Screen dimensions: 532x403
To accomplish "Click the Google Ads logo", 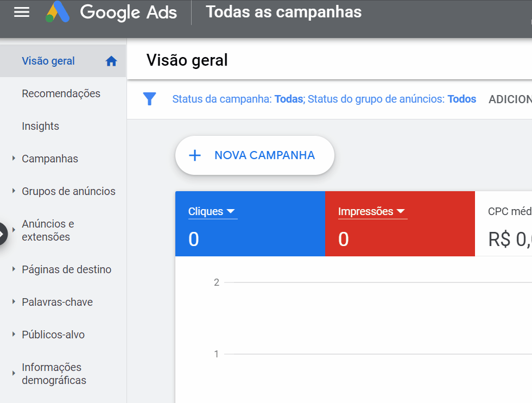I will [x=58, y=12].
